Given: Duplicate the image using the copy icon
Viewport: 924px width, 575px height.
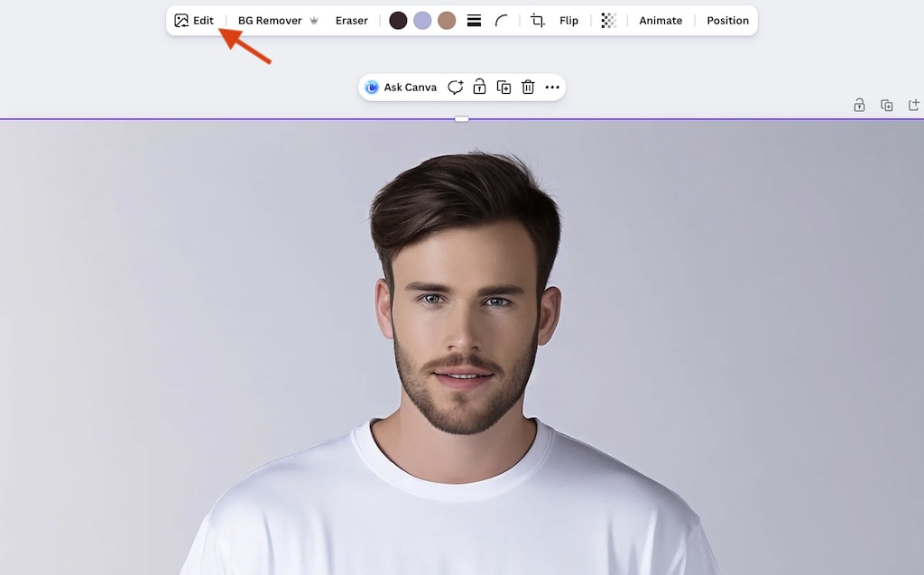Looking at the screenshot, I should pos(504,87).
